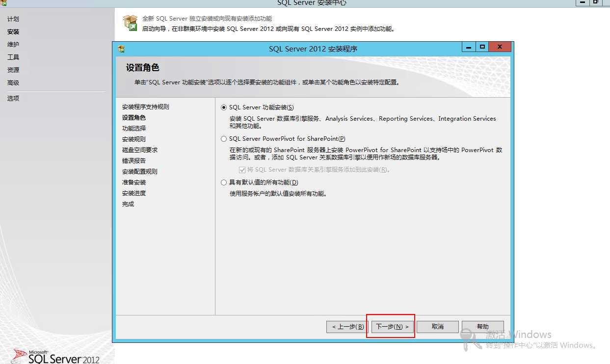Close the SQL Server 2012 setup dialog
This screenshot has width=610, height=364.
(x=500, y=47)
